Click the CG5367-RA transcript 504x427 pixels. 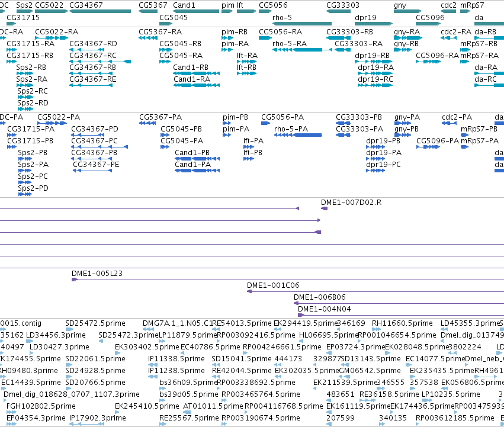click(x=148, y=38)
